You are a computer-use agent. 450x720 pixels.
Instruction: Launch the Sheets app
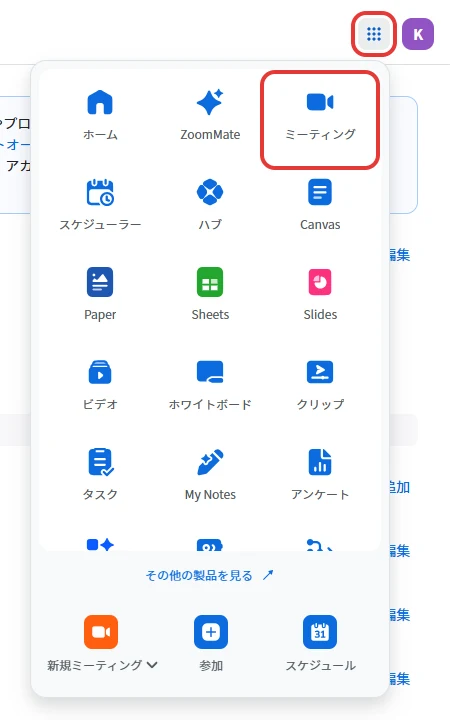(210, 295)
